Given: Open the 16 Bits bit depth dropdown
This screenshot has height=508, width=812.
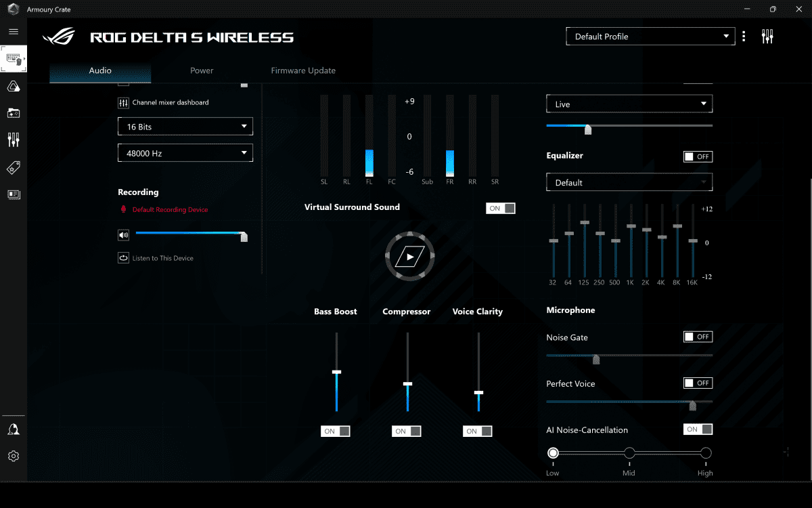Looking at the screenshot, I should (x=185, y=127).
